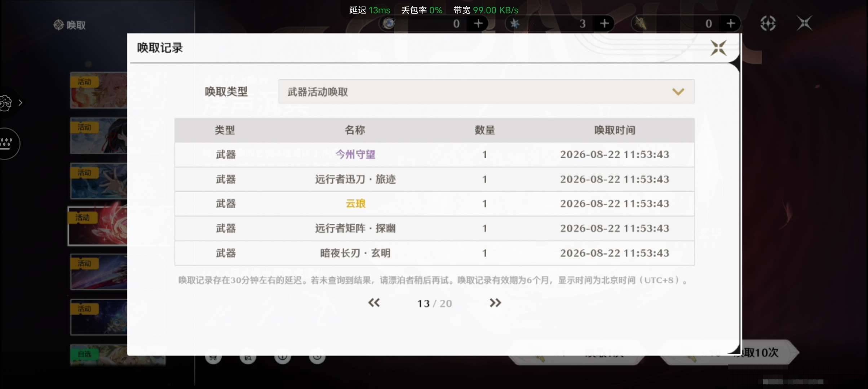Click the 今州守望 weapon name
The image size is (868, 389).
pos(355,155)
